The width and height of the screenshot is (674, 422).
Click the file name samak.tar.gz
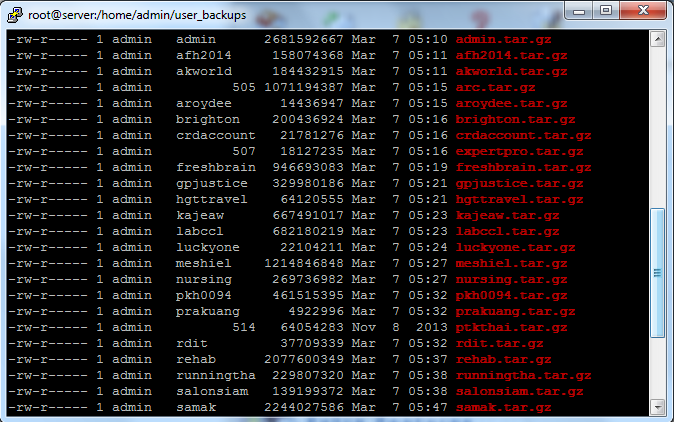tap(503, 407)
